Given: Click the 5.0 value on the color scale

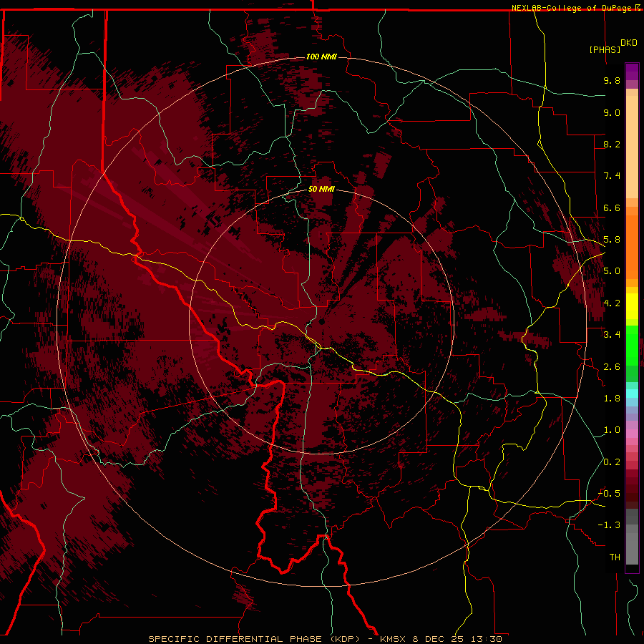Looking at the screenshot, I should coord(612,271).
